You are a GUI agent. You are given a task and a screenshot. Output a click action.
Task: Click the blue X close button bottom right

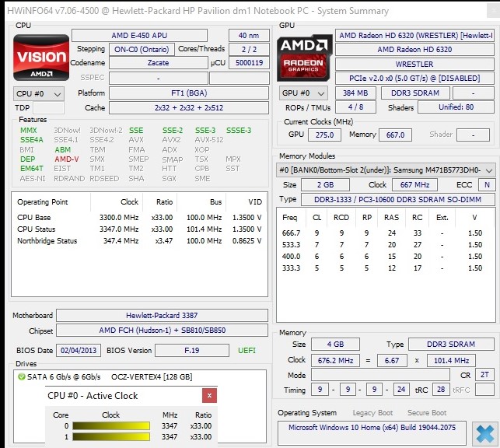click(x=484, y=434)
